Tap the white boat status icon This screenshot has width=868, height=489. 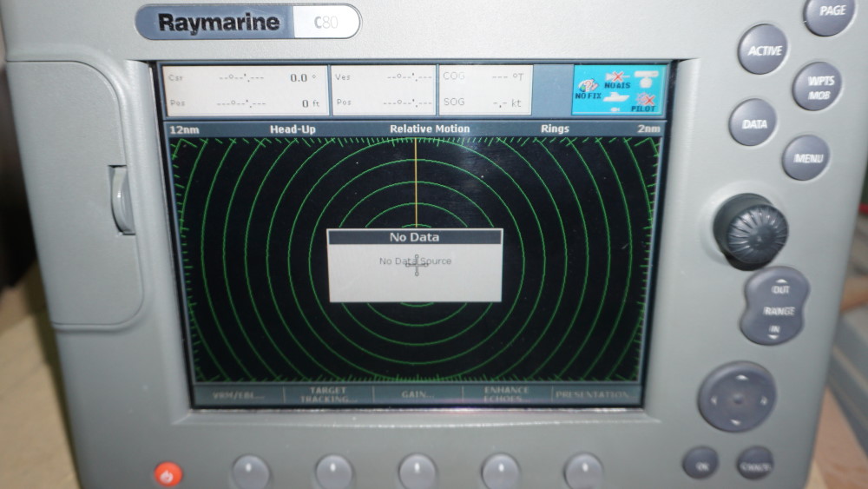click(615, 98)
